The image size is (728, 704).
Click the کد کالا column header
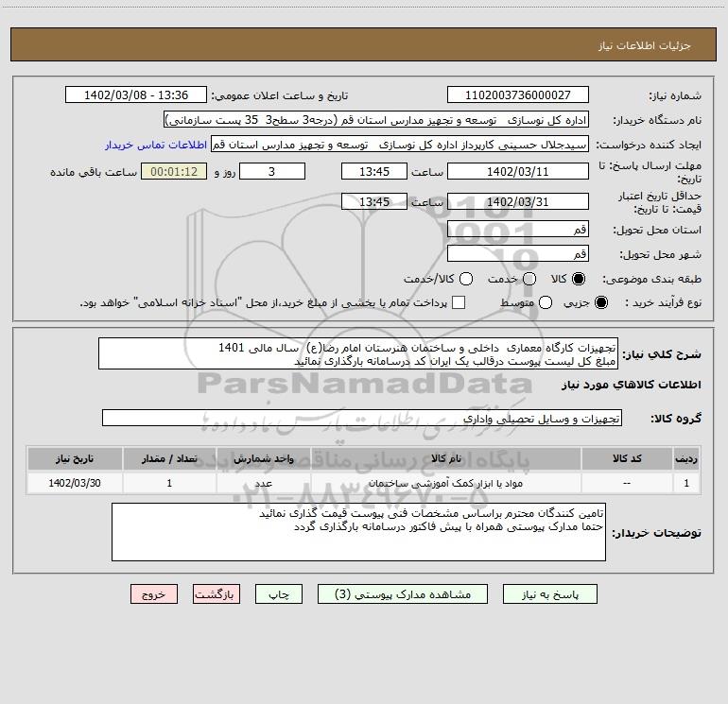click(x=627, y=458)
